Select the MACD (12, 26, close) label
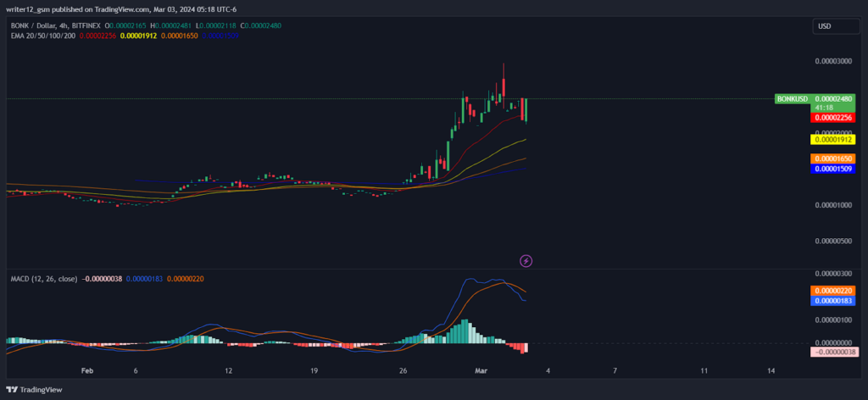Screen dimensions: 868x400 [x=44, y=279]
